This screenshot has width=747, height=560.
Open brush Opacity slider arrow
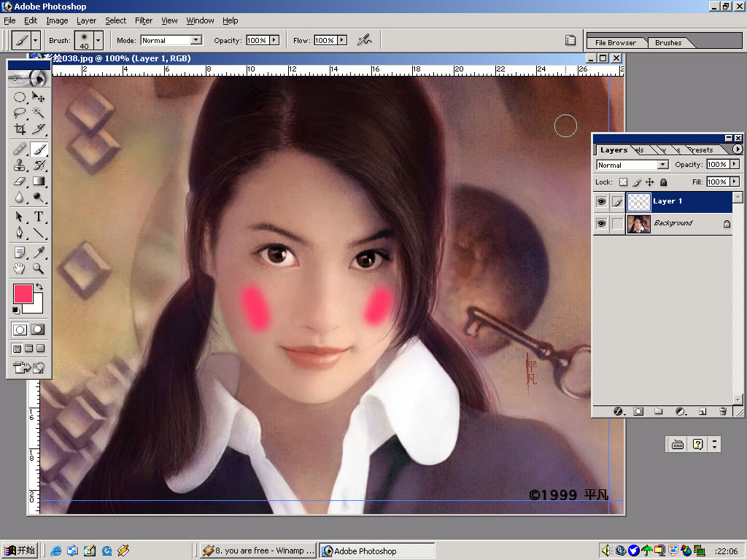tap(274, 41)
